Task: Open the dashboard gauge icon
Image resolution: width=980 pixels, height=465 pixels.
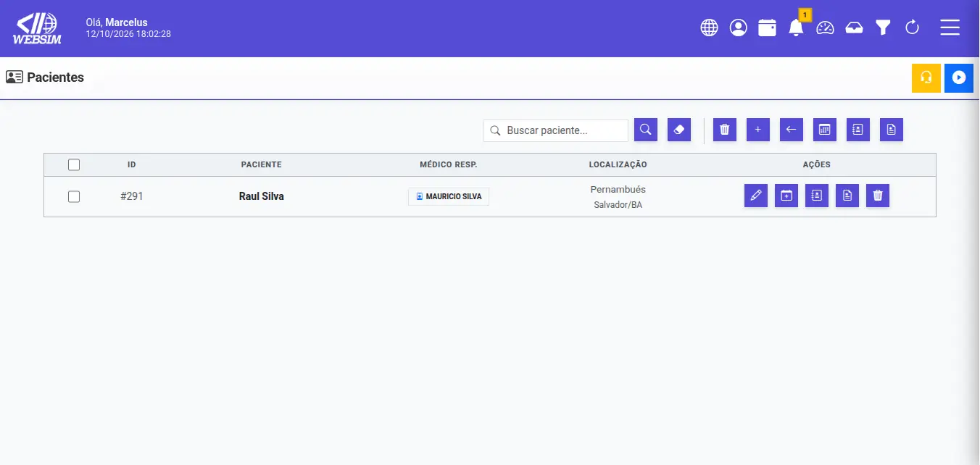Action: coord(826,28)
